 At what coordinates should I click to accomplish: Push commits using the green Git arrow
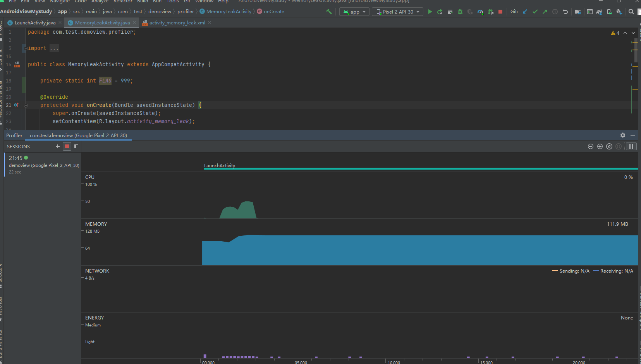[545, 12]
